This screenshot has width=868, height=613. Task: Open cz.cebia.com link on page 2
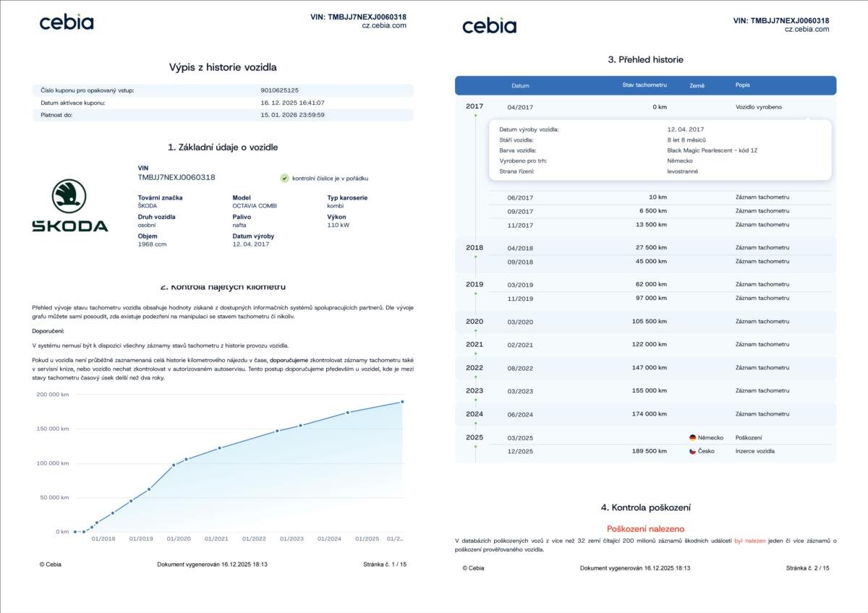tap(807, 30)
